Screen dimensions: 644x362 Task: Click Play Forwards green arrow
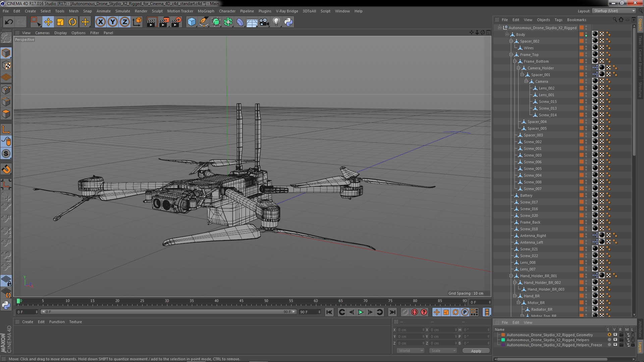[x=361, y=312]
